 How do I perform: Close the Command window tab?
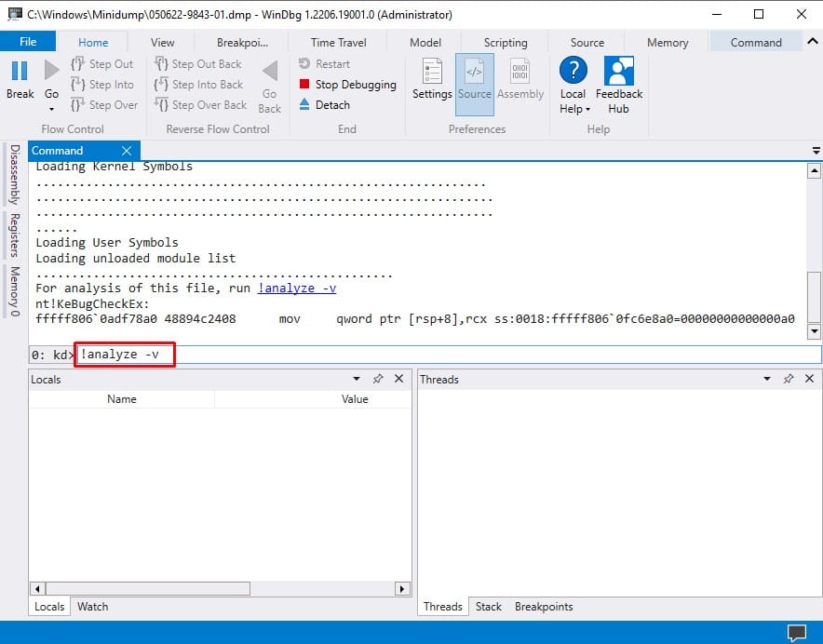pyautogui.click(x=127, y=151)
